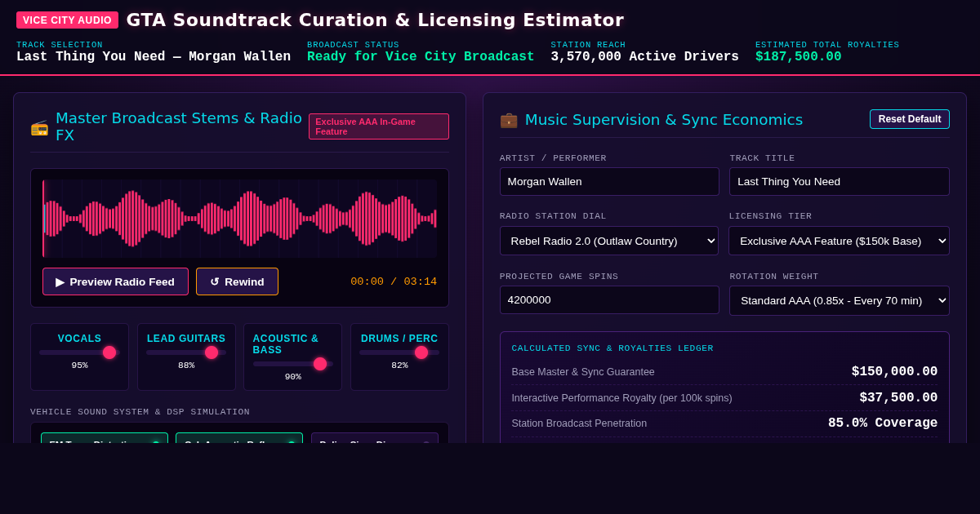Image resolution: width=980 pixels, height=514 pixels.
Task: Click track selection Last Thing You Need text
Action: (154, 57)
